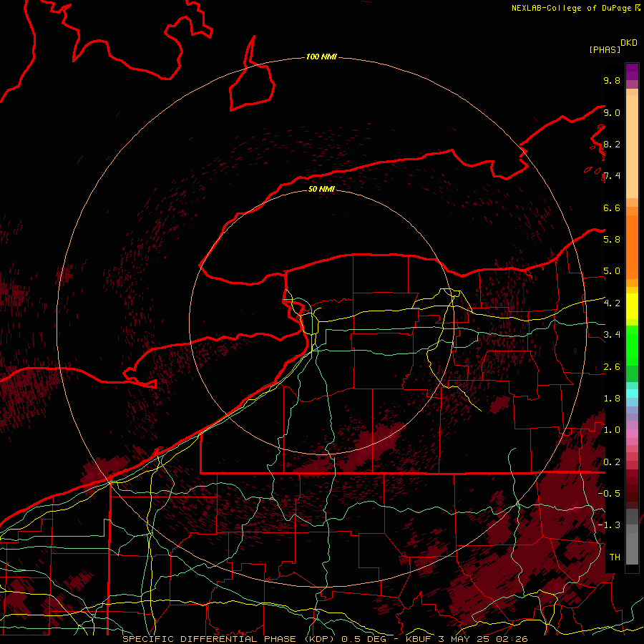Click the 8.2 value on color scale
The image size is (644, 644).
point(612,144)
